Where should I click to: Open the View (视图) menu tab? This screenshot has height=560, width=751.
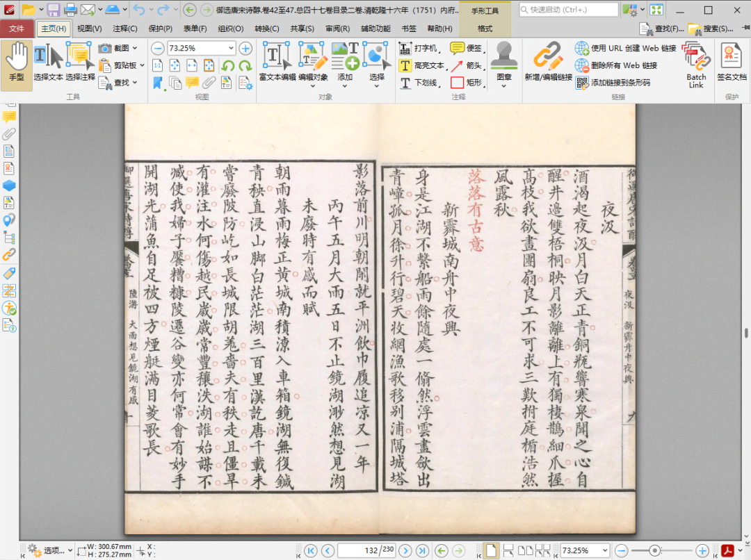pos(89,28)
